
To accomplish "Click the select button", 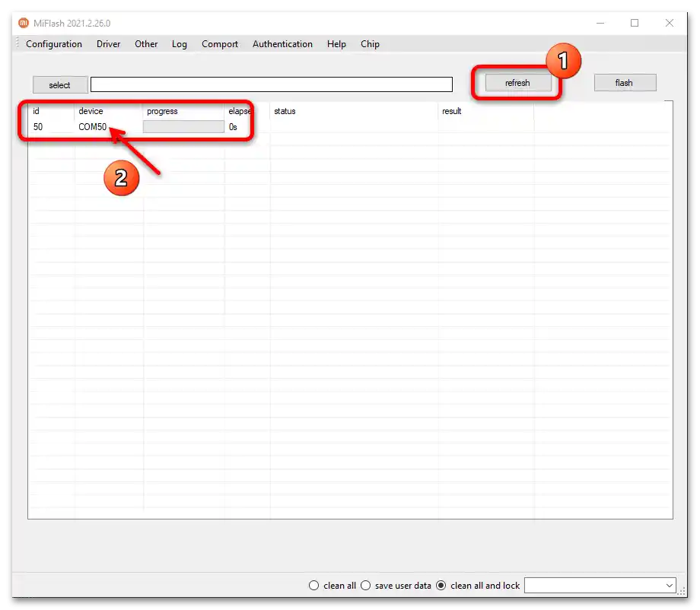I will pyautogui.click(x=60, y=84).
